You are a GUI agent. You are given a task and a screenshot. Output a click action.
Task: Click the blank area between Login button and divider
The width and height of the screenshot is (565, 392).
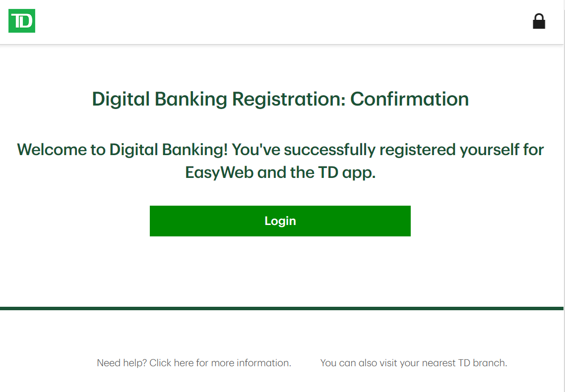(280, 272)
